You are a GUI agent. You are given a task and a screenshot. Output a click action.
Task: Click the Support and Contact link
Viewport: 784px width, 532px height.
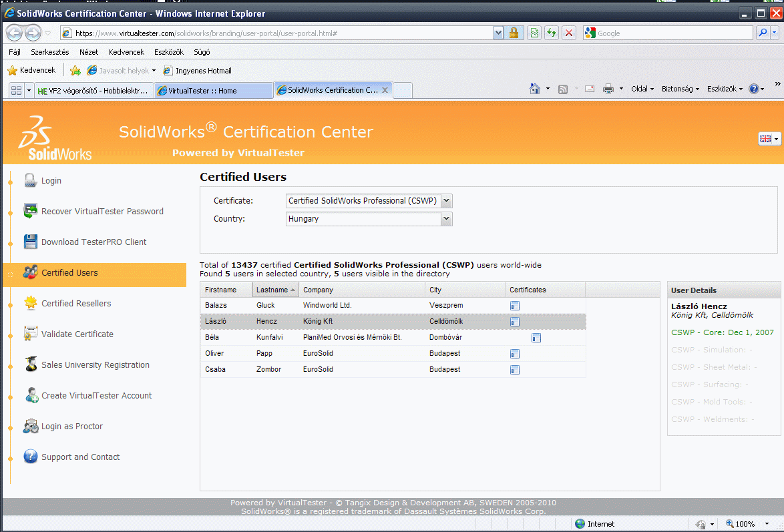81,457
